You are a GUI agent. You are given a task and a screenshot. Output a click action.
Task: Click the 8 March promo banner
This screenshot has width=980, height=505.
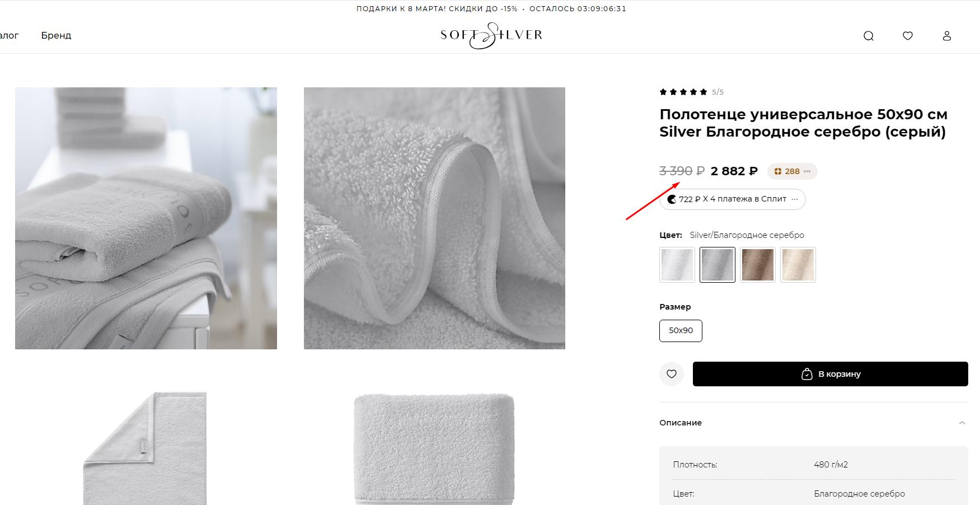(x=491, y=8)
